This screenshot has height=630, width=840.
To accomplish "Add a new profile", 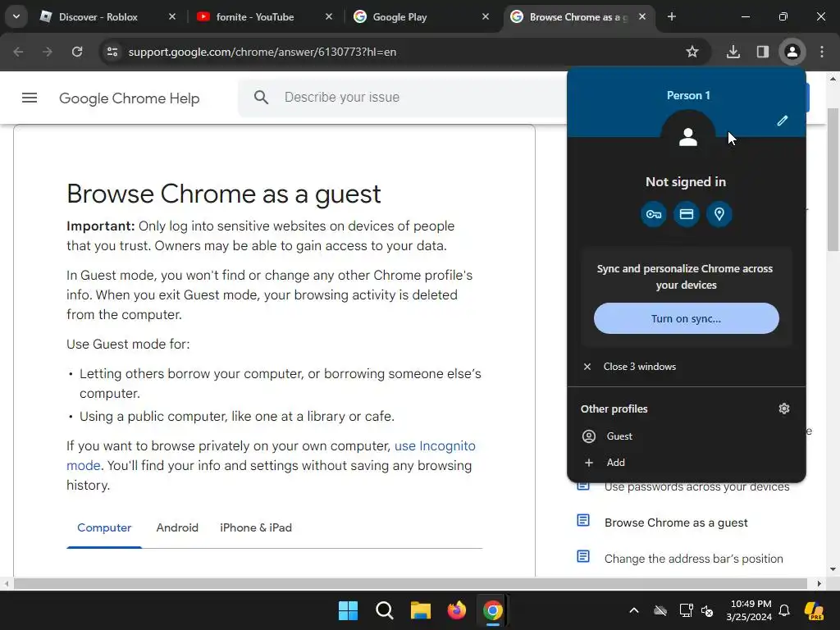I will pyautogui.click(x=687, y=463).
